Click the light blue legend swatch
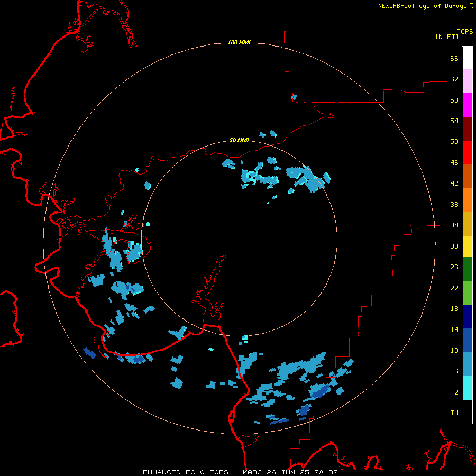Viewport: 476px width, 476px height. tap(467, 364)
